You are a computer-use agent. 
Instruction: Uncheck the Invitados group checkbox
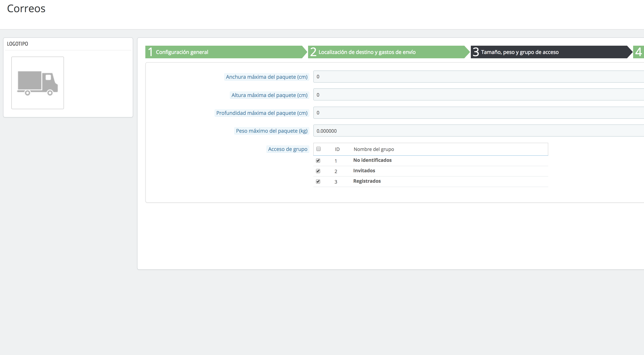point(318,171)
